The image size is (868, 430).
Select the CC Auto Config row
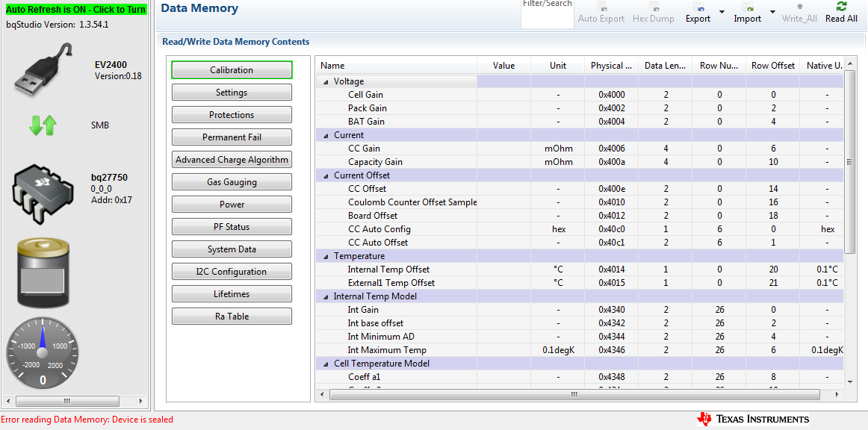pos(580,229)
